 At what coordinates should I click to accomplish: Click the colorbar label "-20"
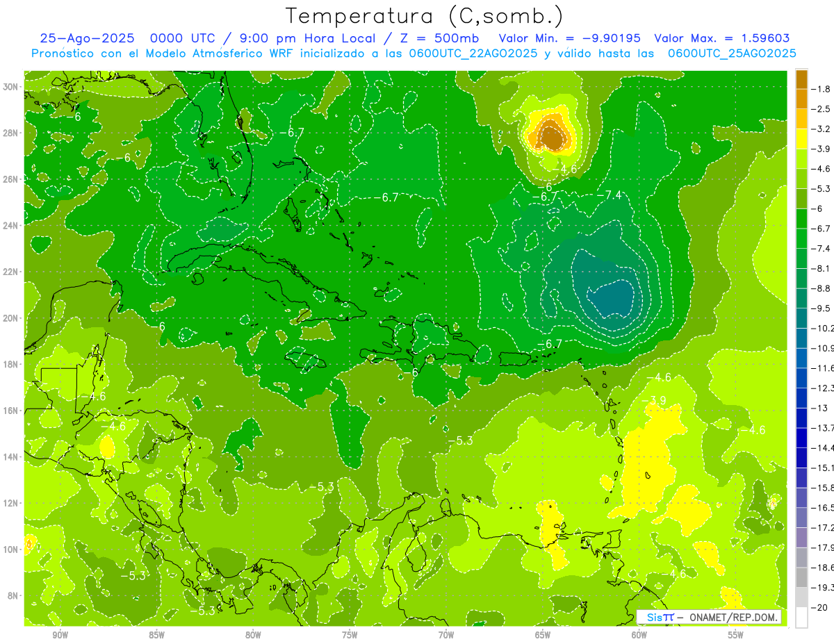point(821,607)
